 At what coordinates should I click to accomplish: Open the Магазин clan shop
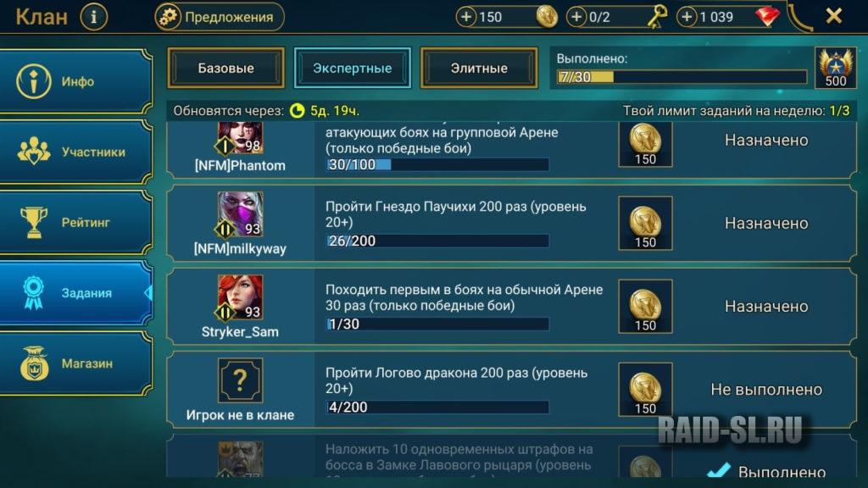point(75,363)
